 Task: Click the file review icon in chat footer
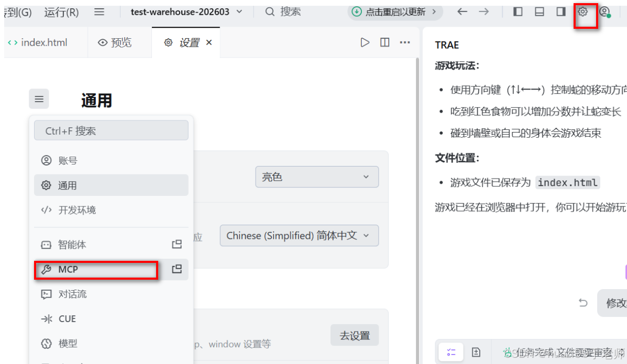click(476, 352)
